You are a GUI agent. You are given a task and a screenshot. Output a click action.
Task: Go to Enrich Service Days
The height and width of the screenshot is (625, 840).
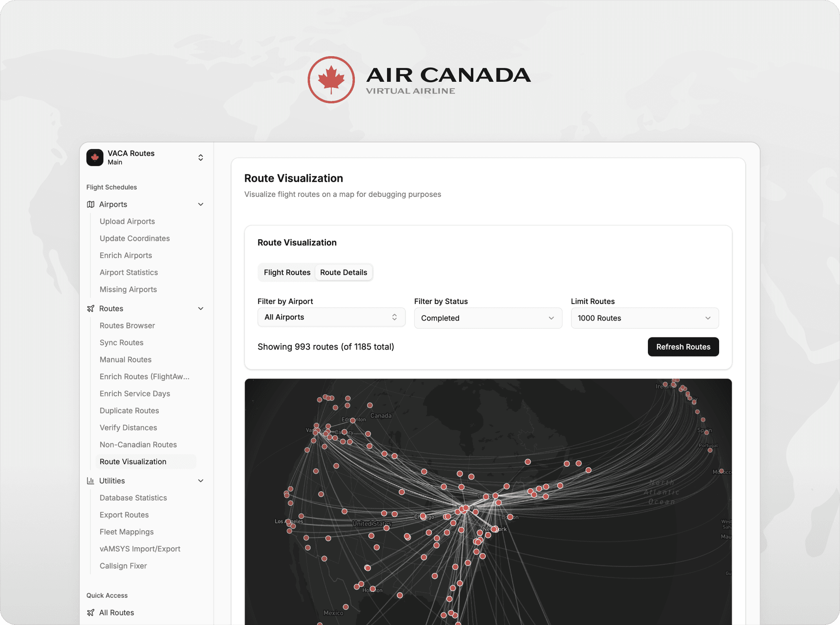click(x=135, y=394)
